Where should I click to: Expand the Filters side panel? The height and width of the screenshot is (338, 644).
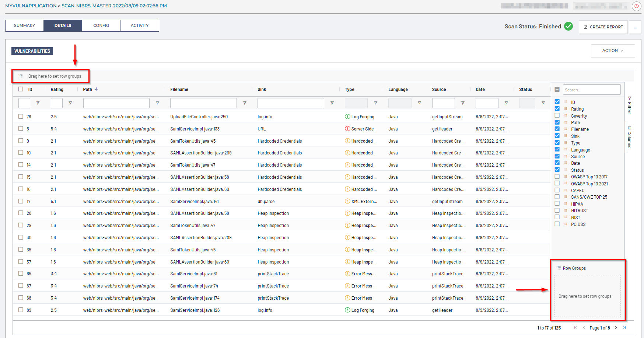point(629,106)
